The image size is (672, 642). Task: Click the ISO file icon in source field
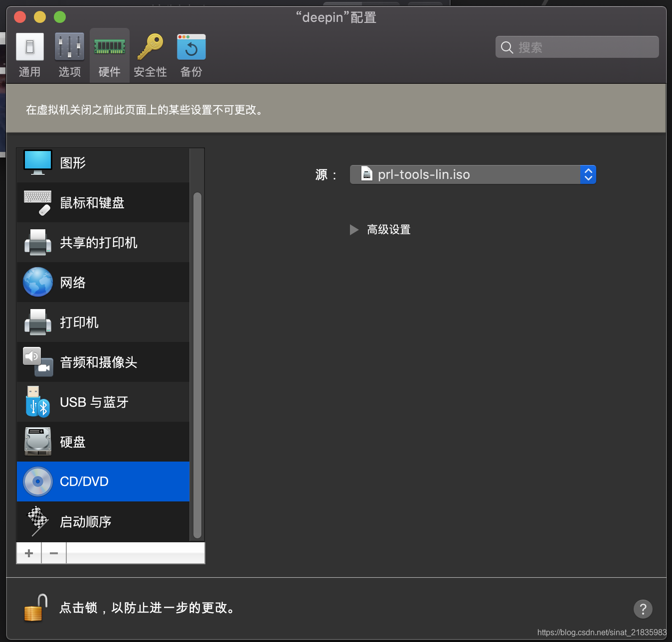pos(367,173)
